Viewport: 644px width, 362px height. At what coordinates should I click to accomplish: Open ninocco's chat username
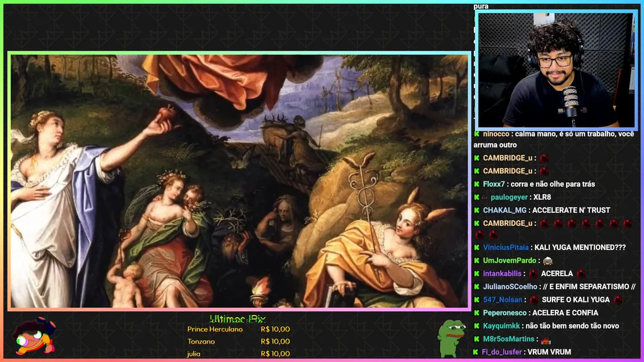pyautogui.click(x=495, y=134)
